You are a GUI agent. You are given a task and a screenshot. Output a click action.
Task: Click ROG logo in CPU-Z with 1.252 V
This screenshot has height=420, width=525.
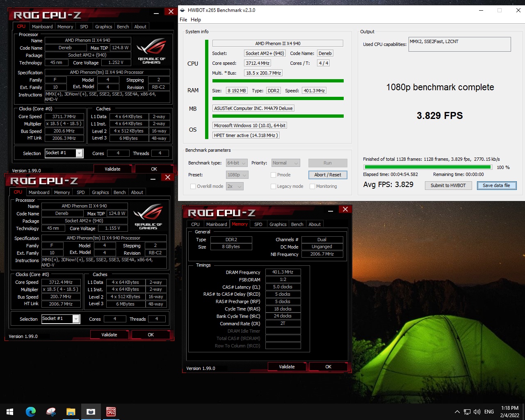(152, 51)
